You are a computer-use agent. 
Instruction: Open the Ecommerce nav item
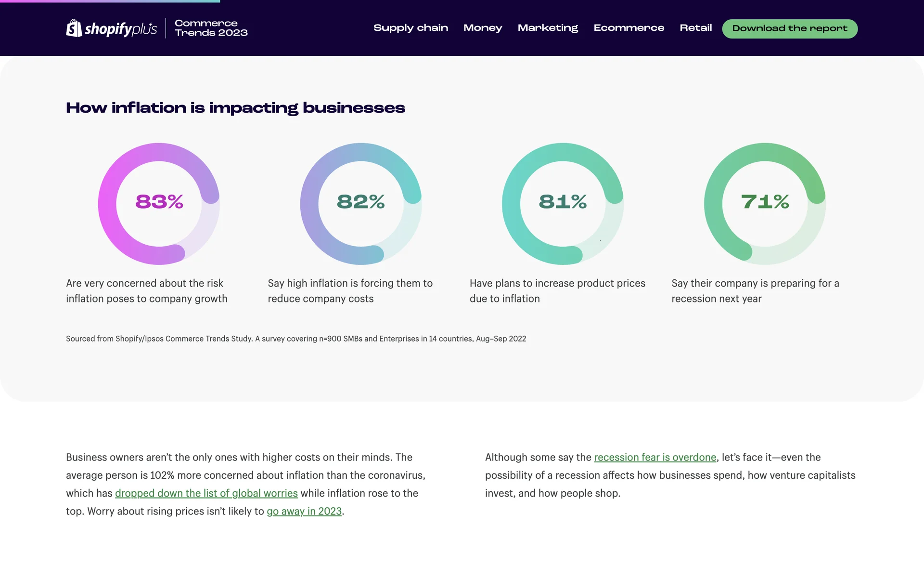coord(629,28)
